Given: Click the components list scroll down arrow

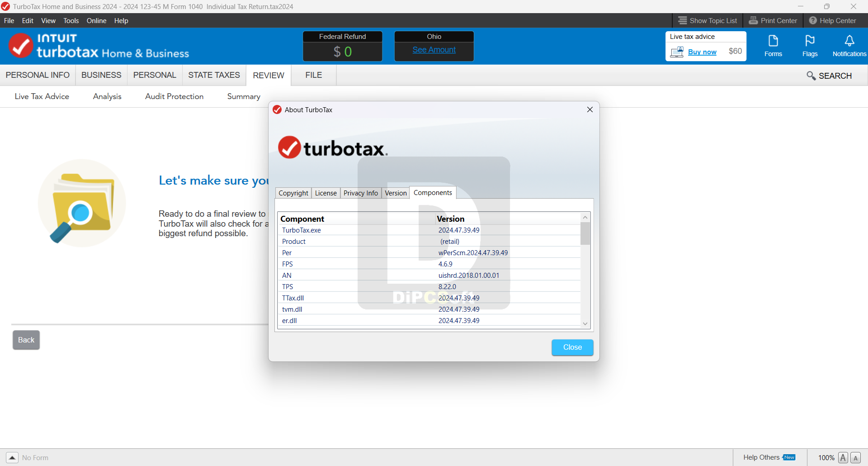Looking at the screenshot, I should click(x=585, y=323).
